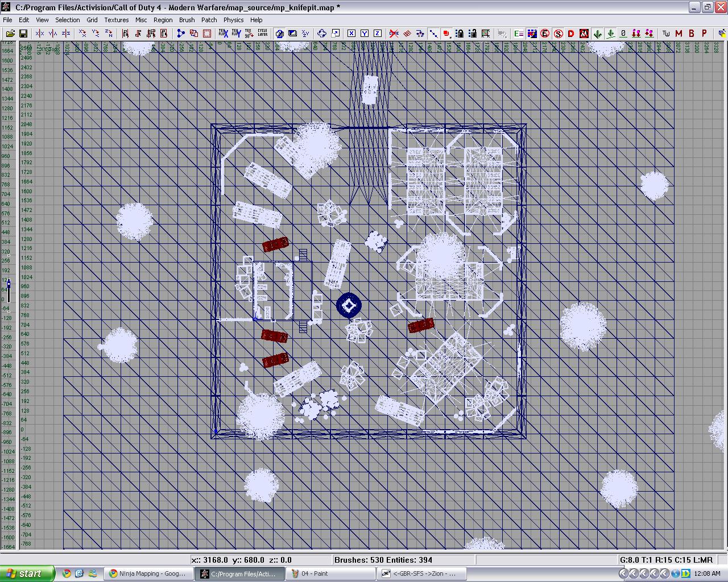Click the XY/Z axis view icon
728x582 pixels.
pos(305,34)
